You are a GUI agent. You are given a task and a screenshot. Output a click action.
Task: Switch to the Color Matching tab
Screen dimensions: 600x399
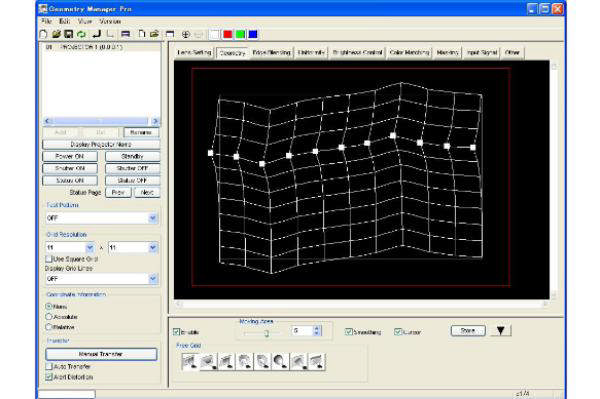click(409, 52)
